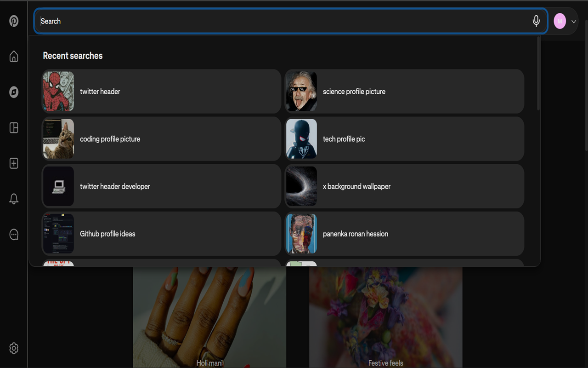The image size is (588, 368).
Task: Click the masked figure thumbnail for tech profile
Action: tap(301, 139)
